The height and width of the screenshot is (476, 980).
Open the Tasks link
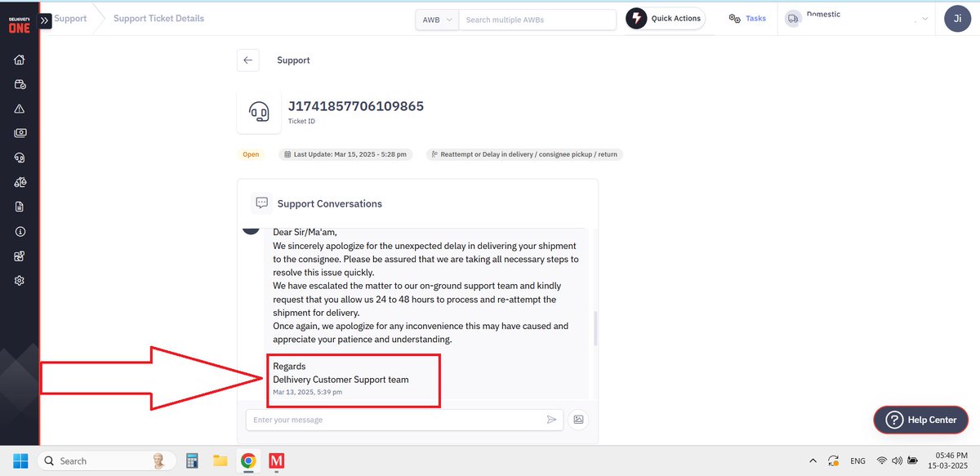pos(747,18)
